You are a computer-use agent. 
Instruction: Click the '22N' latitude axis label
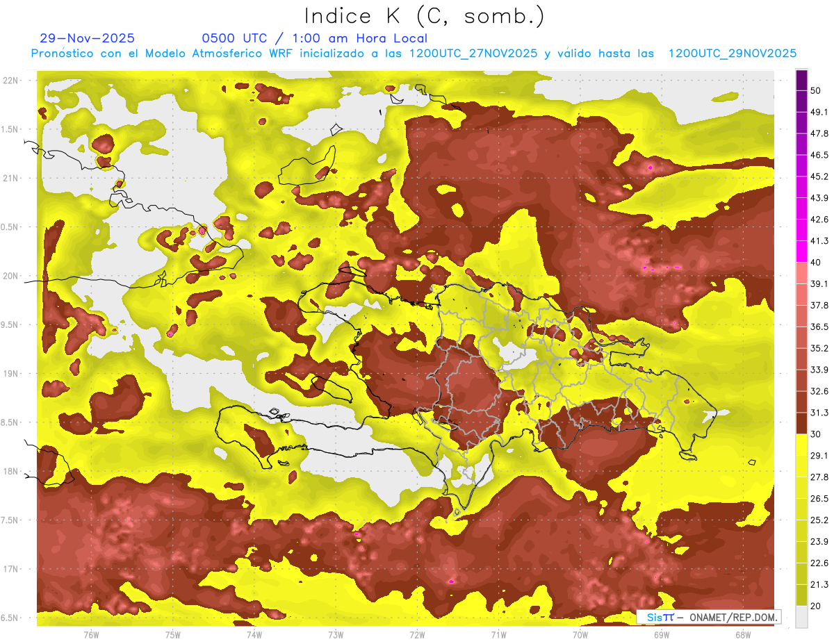10,81
